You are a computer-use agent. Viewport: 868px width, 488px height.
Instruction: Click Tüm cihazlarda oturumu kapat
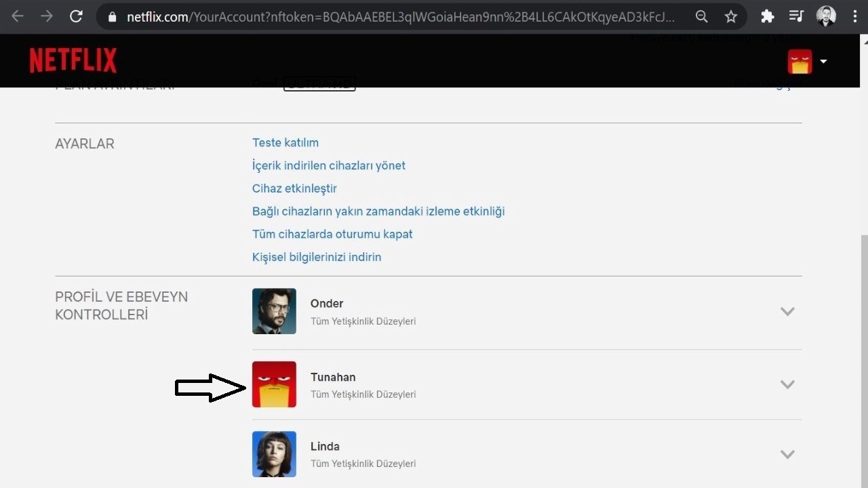click(332, 234)
